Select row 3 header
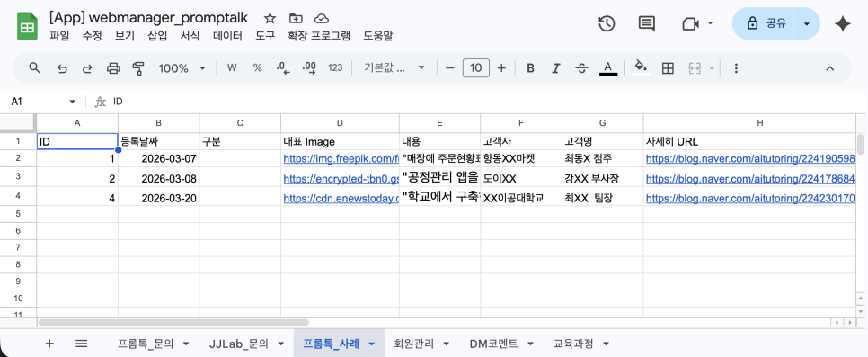The image size is (868, 357). pyautogui.click(x=18, y=178)
